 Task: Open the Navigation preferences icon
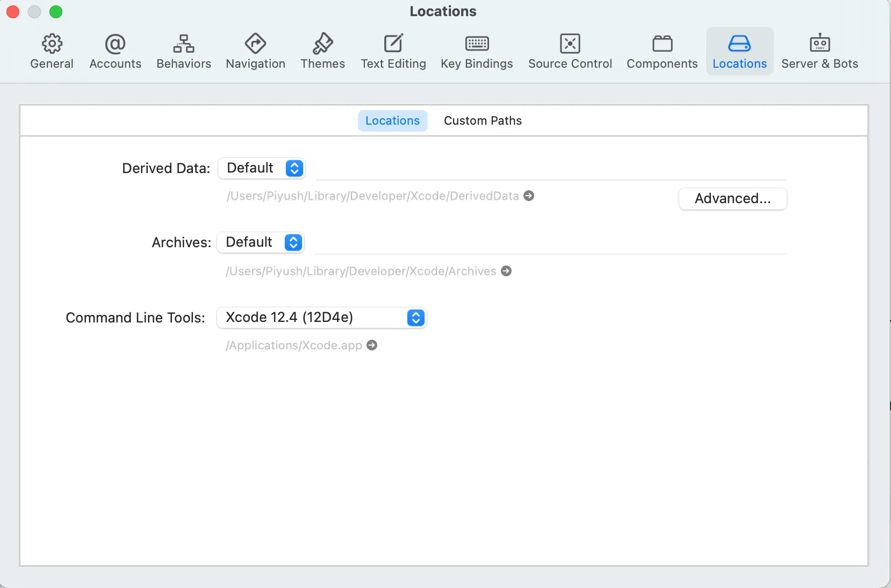(x=255, y=44)
